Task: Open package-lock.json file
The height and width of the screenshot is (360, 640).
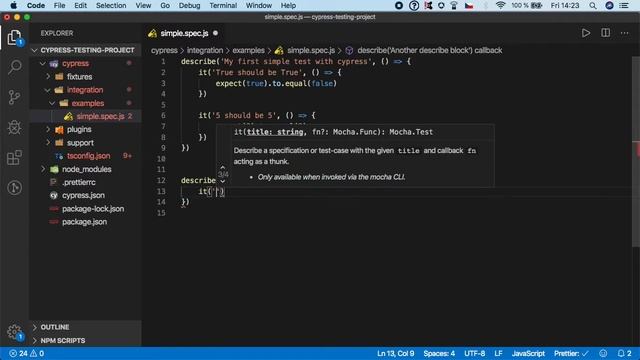Action: pos(93,209)
